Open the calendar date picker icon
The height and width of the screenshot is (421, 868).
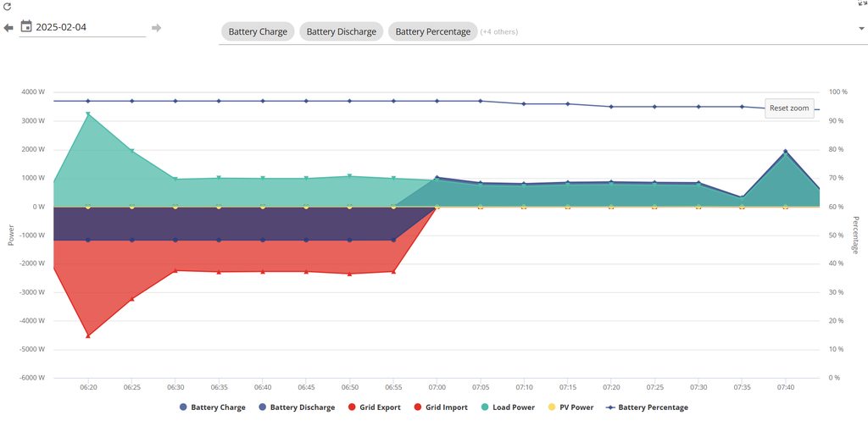pos(26,27)
